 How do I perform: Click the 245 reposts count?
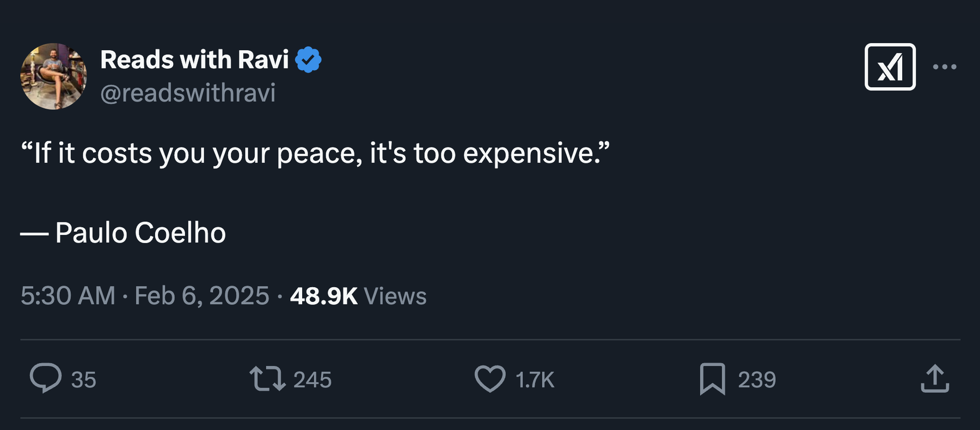pos(312,380)
